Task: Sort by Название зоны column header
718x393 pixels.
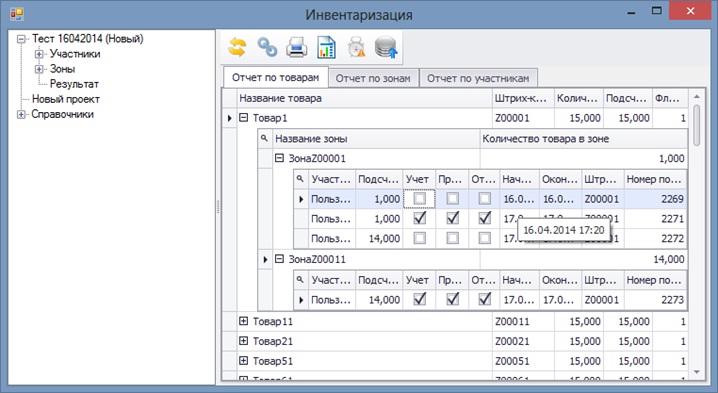Action: (x=375, y=139)
